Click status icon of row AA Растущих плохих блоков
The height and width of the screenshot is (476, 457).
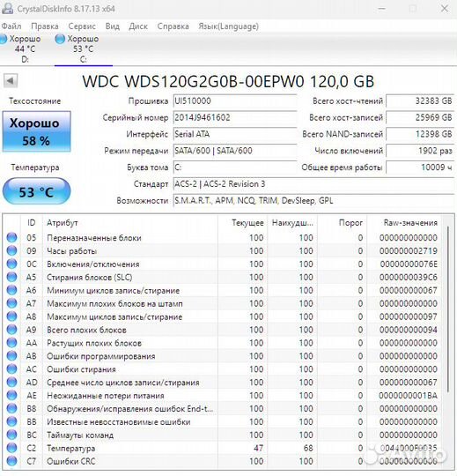point(11,343)
